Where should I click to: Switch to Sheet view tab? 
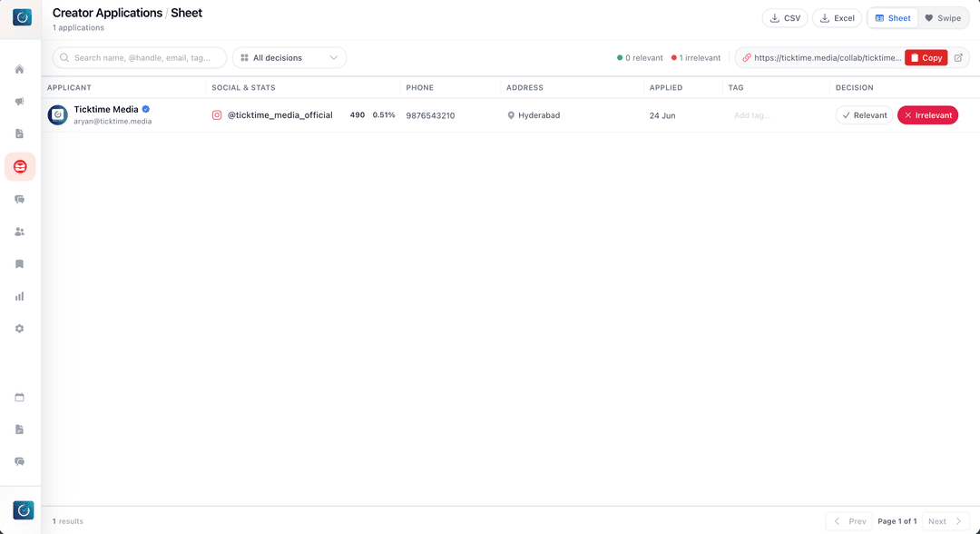tap(893, 18)
